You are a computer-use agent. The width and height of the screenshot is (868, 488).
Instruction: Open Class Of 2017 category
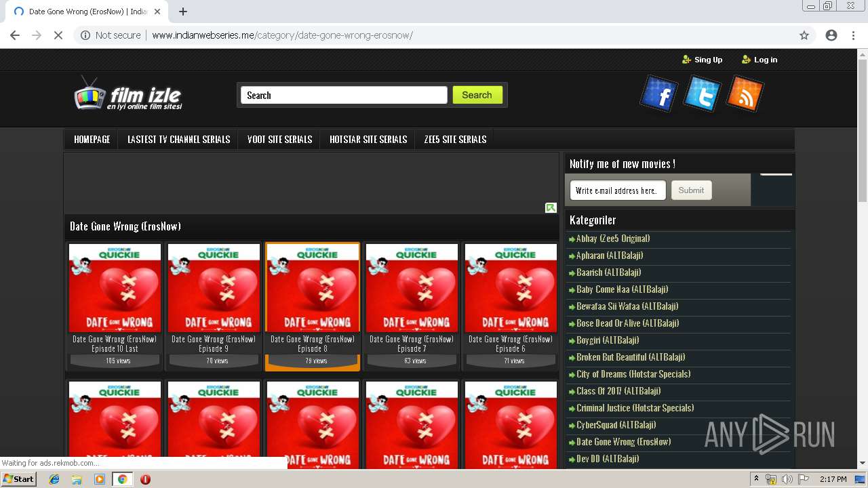click(618, 391)
